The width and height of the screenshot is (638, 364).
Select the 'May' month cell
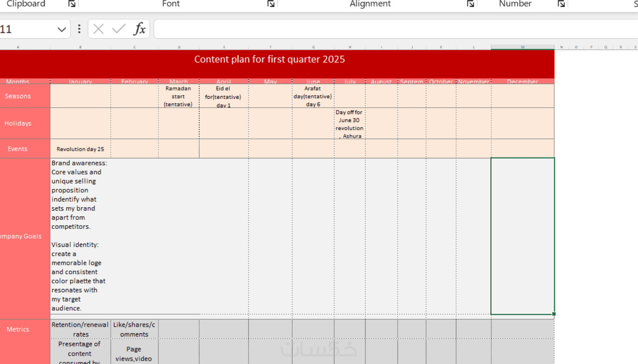pos(270,81)
